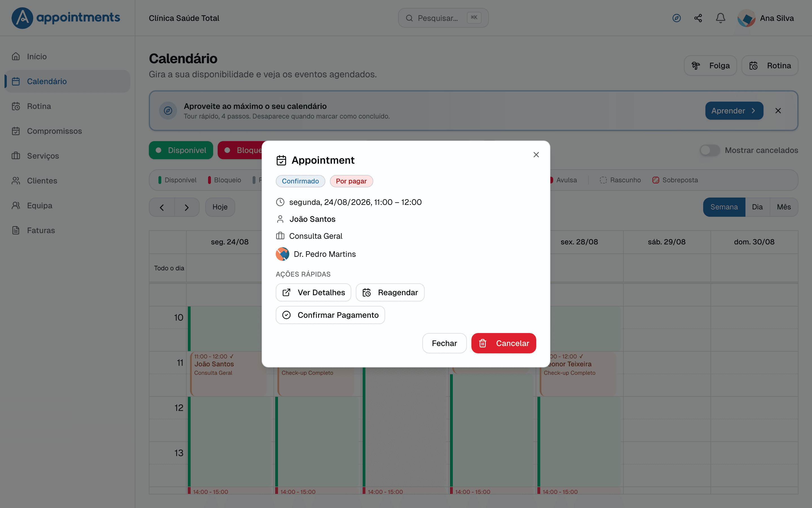Viewport: 812px width, 508px height.
Task: Open Início in the sidebar
Action: click(67, 56)
